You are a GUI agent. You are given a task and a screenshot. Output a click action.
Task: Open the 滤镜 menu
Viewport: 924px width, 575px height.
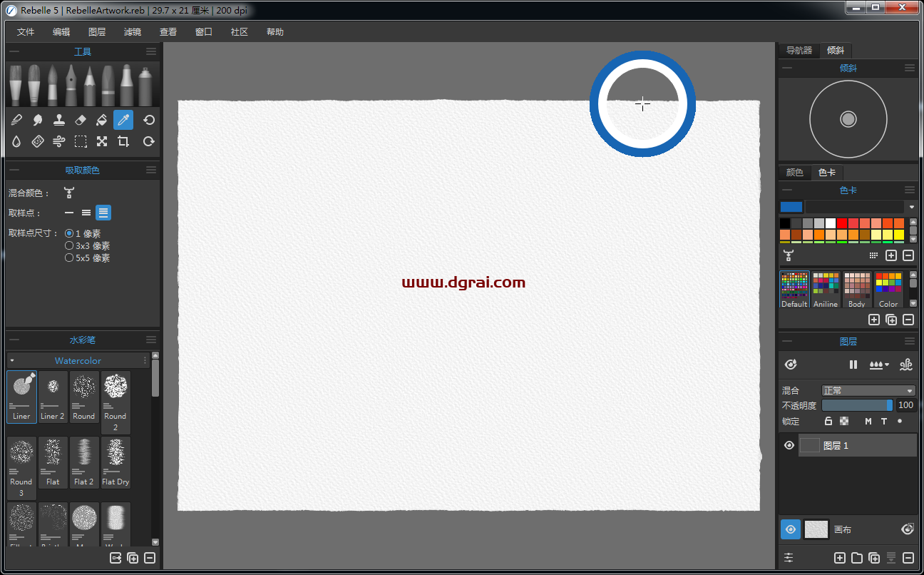pos(133,32)
